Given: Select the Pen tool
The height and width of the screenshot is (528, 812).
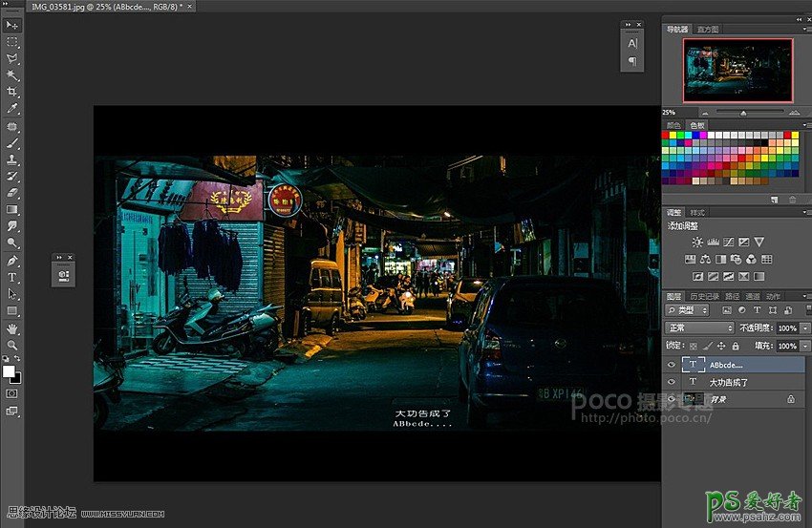Looking at the screenshot, I should point(12,260).
